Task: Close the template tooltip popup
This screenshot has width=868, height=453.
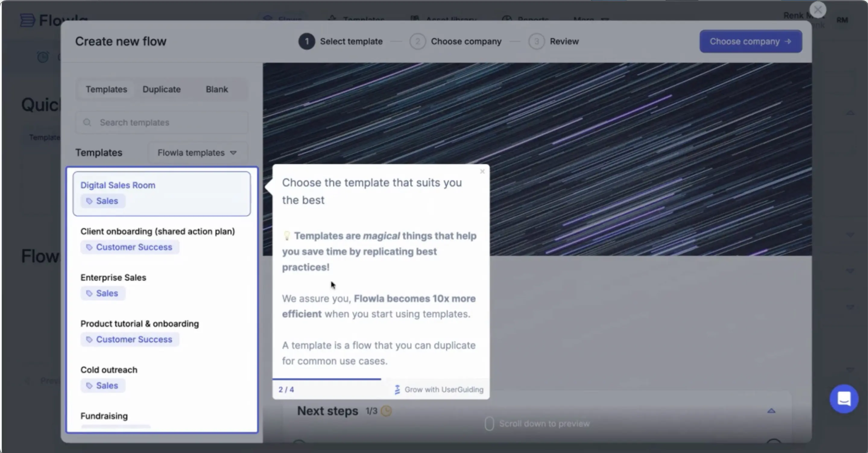Action: 482,172
